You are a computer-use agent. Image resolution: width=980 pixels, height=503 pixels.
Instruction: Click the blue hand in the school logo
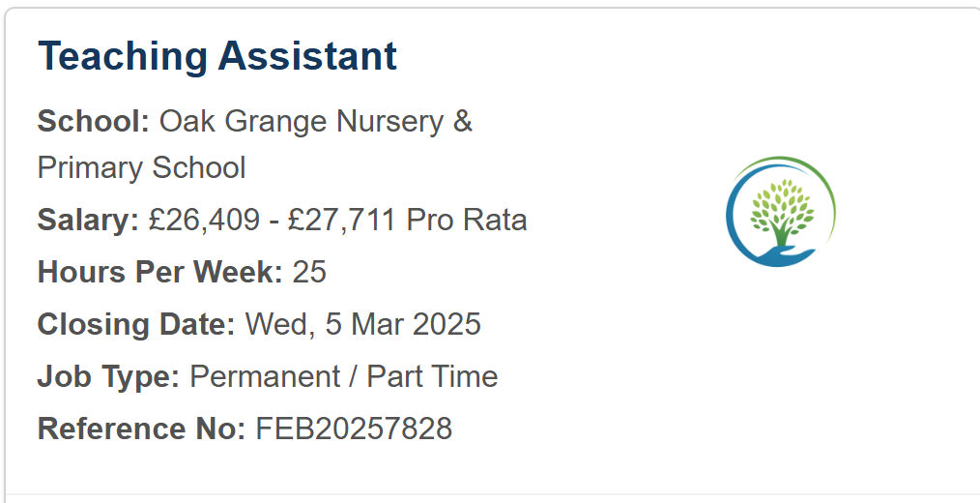tap(779, 256)
